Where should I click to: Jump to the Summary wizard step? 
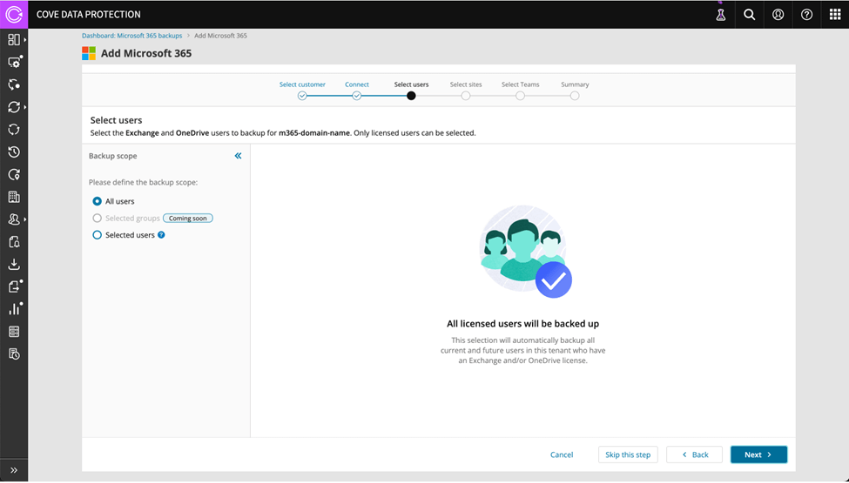pos(574,96)
